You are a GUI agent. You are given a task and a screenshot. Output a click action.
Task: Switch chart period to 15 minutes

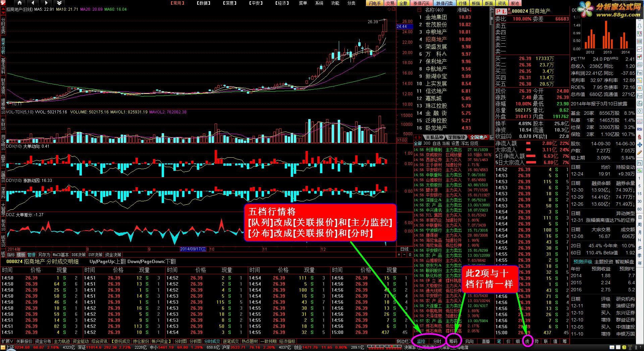click(x=640, y=193)
